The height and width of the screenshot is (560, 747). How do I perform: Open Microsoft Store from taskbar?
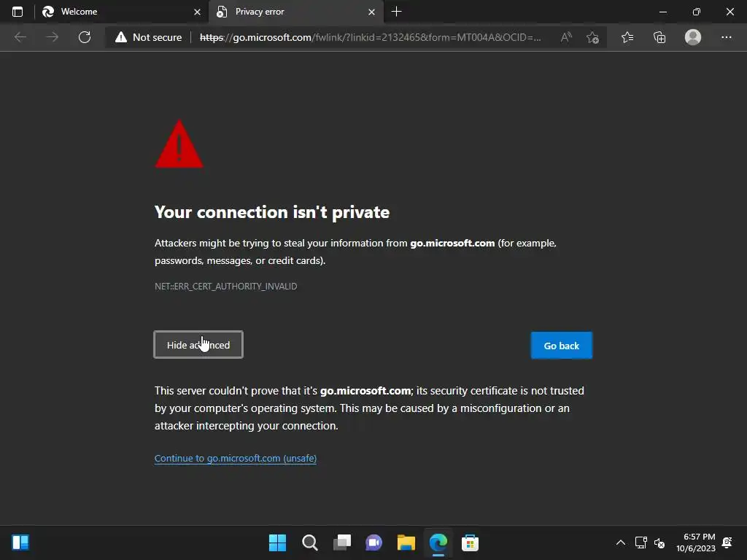click(470, 542)
